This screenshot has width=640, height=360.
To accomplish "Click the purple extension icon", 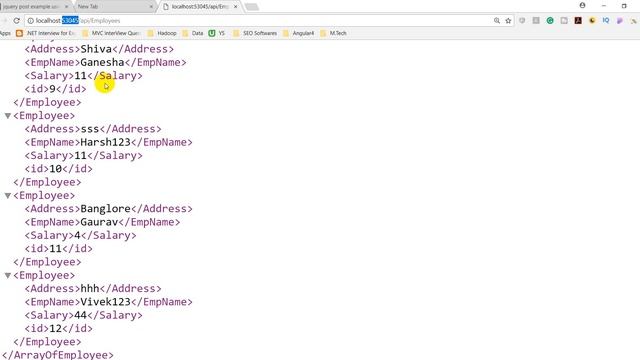I will (x=620, y=20).
